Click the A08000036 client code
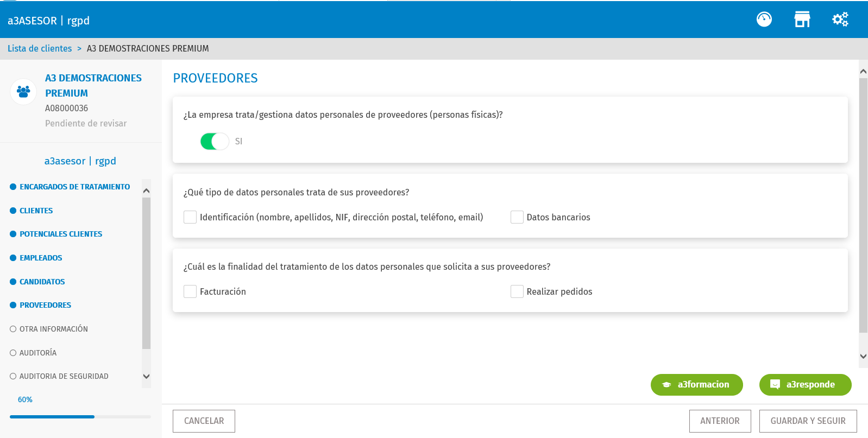The height and width of the screenshot is (438, 868). 66,108
